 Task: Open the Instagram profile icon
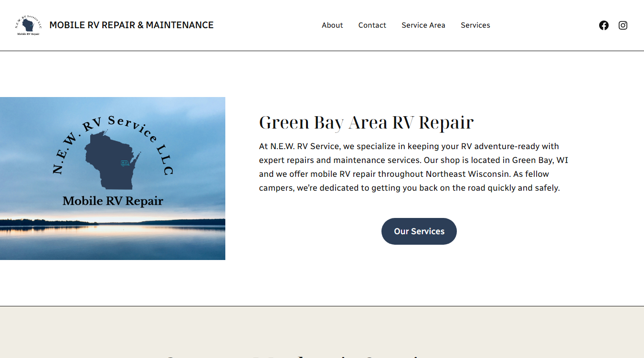pos(623,25)
